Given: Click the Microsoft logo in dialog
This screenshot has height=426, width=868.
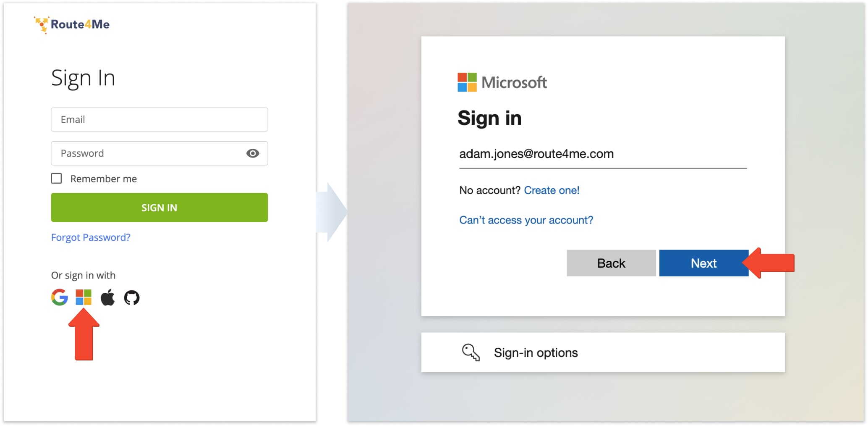Looking at the screenshot, I should [x=502, y=82].
